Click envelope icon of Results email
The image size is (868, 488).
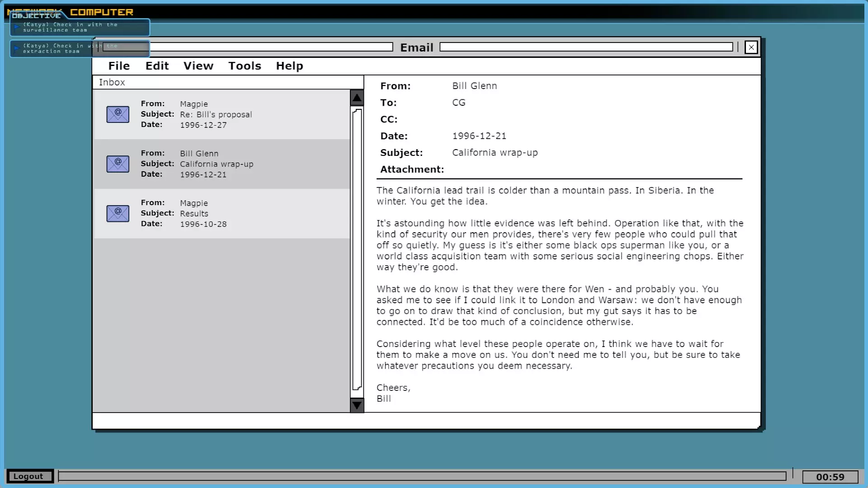(118, 213)
